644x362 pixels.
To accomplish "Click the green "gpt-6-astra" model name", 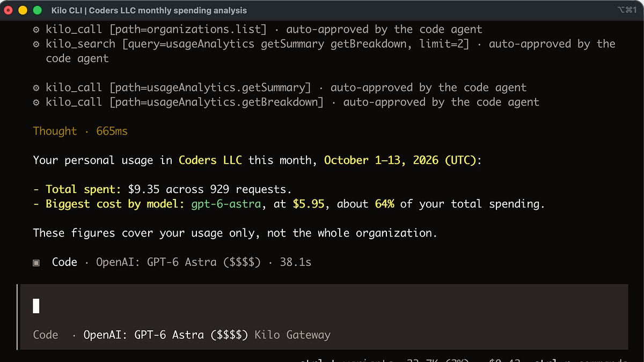I will pos(226,204).
